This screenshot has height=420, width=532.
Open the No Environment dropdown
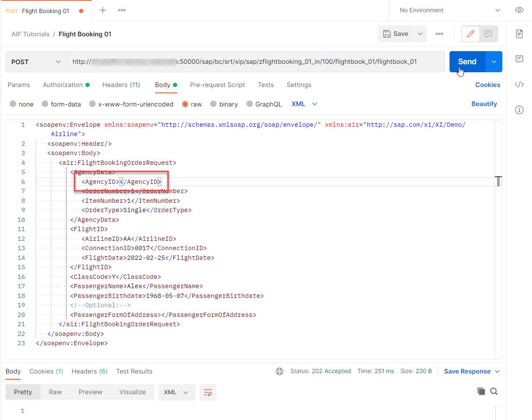click(450, 10)
